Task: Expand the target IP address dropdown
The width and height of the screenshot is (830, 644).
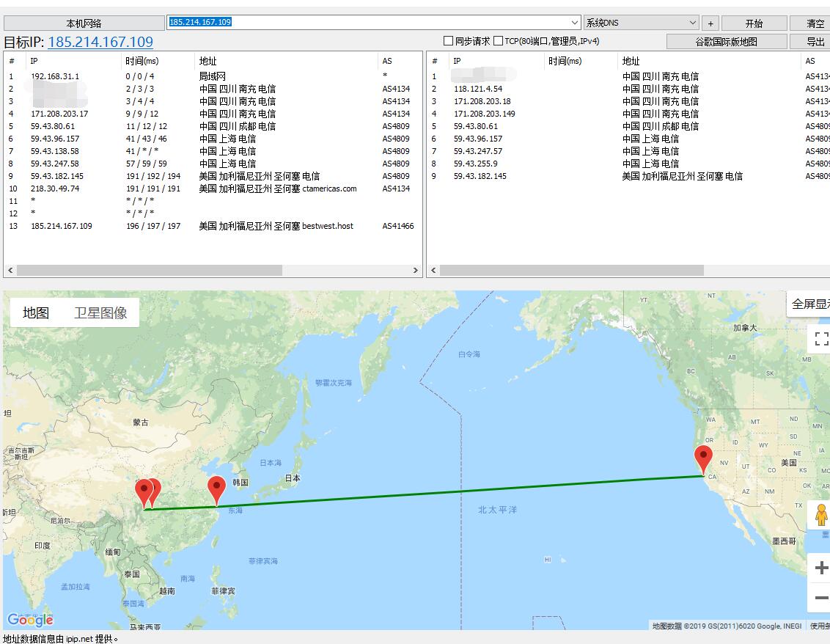Action: pos(575,23)
